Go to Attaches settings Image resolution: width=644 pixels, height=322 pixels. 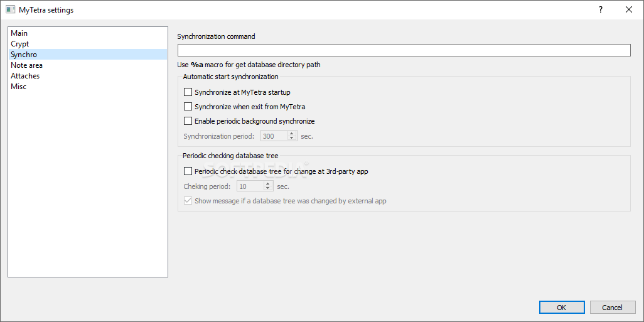click(87, 76)
